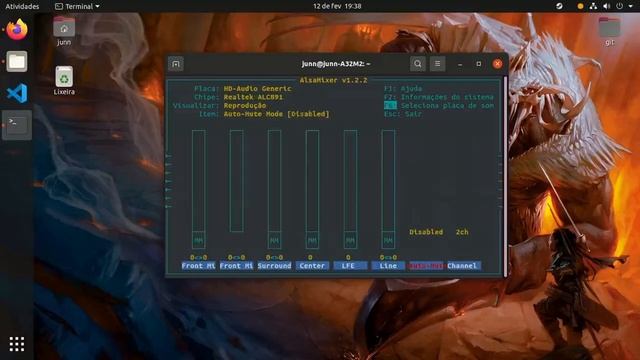640x360 pixels.
Task: Click the AlsaMixer v1.2.2 heading
Action: coord(333,80)
